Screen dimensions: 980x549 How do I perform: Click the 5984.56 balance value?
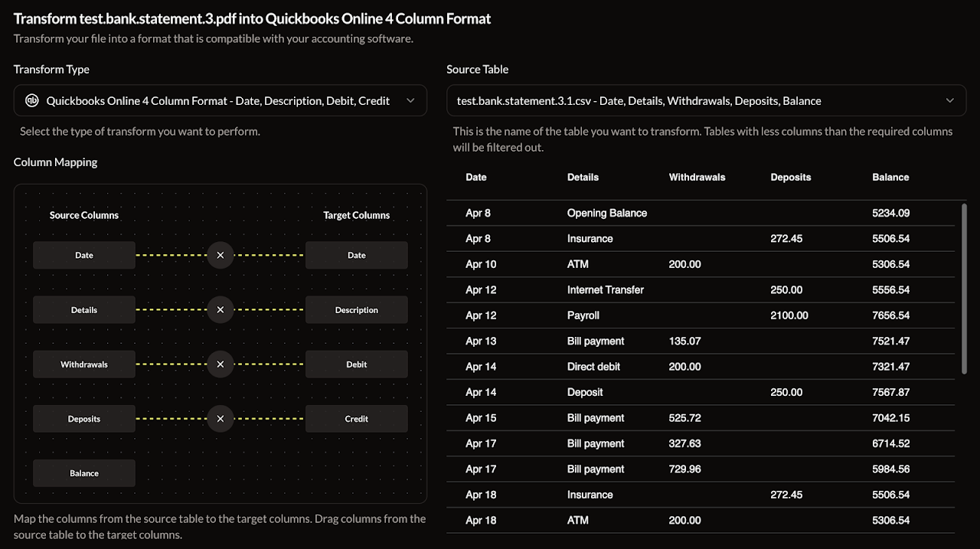tap(890, 469)
